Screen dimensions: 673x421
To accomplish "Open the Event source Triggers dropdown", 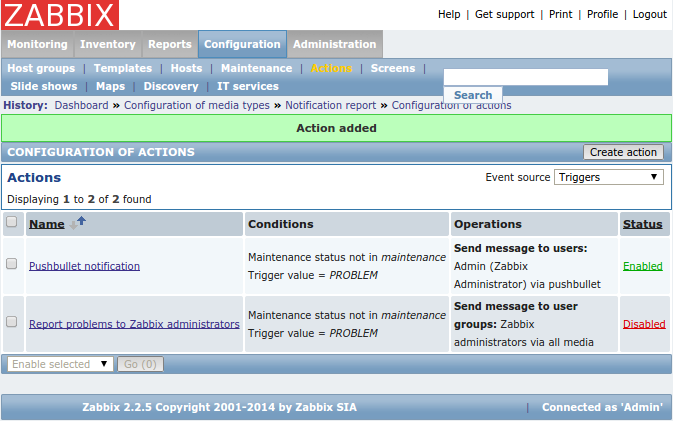I will point(609,177).
